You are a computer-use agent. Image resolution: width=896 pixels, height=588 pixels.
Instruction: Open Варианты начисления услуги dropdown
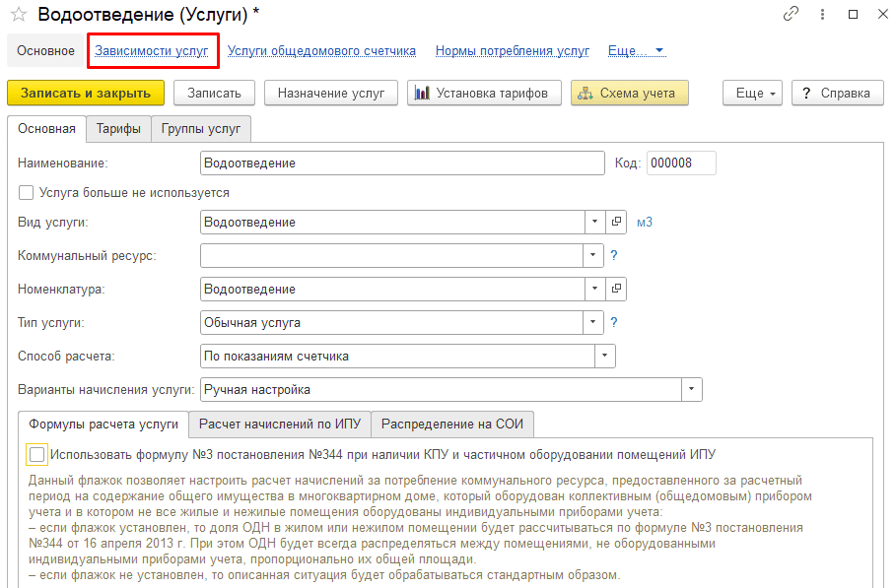691,389
